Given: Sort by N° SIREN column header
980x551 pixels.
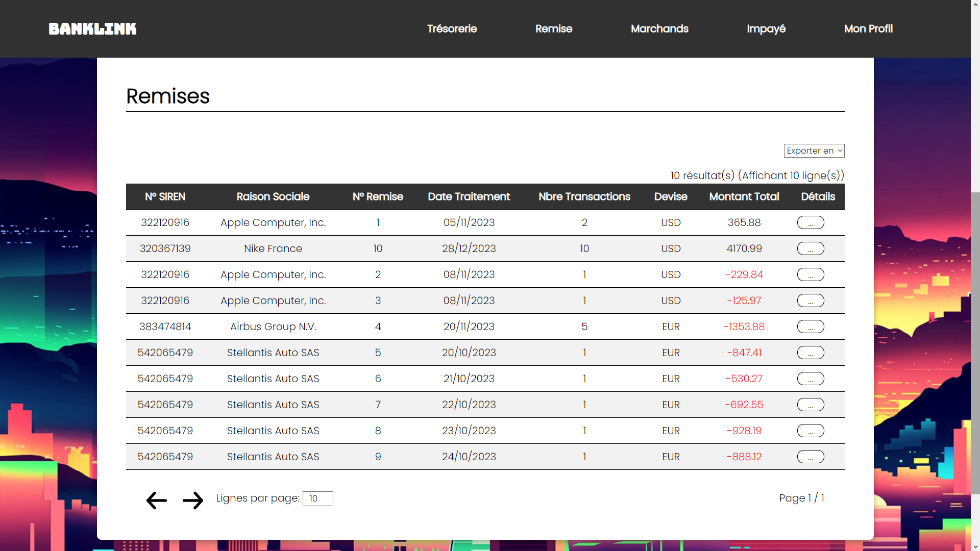Looking at the screenshot, I should 165,196.
